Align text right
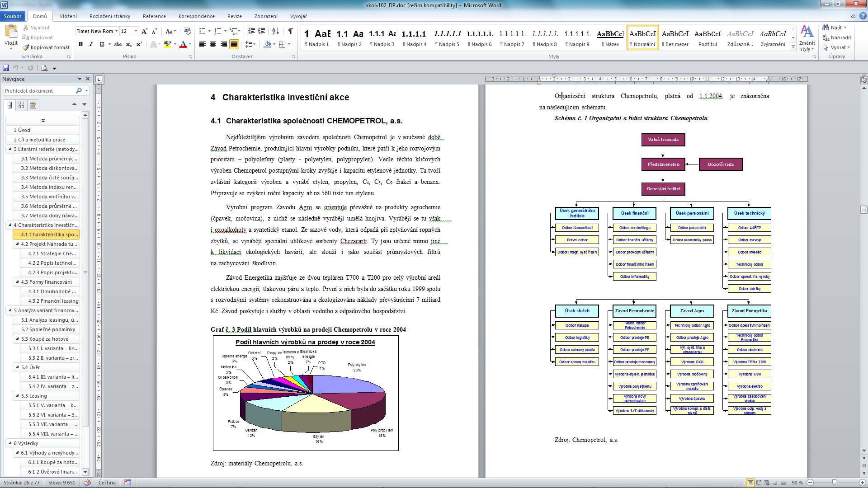 coord(223,44)
